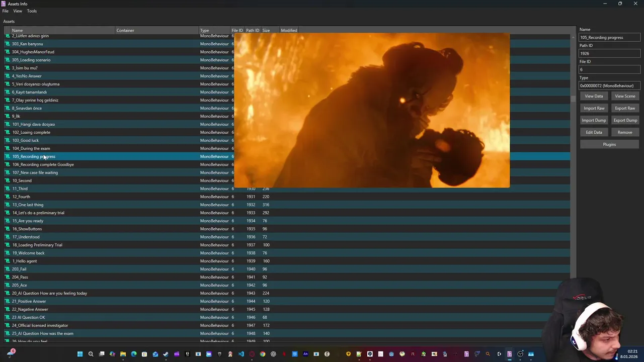Select the 18_Loading Preliminary Trial row

287,245
